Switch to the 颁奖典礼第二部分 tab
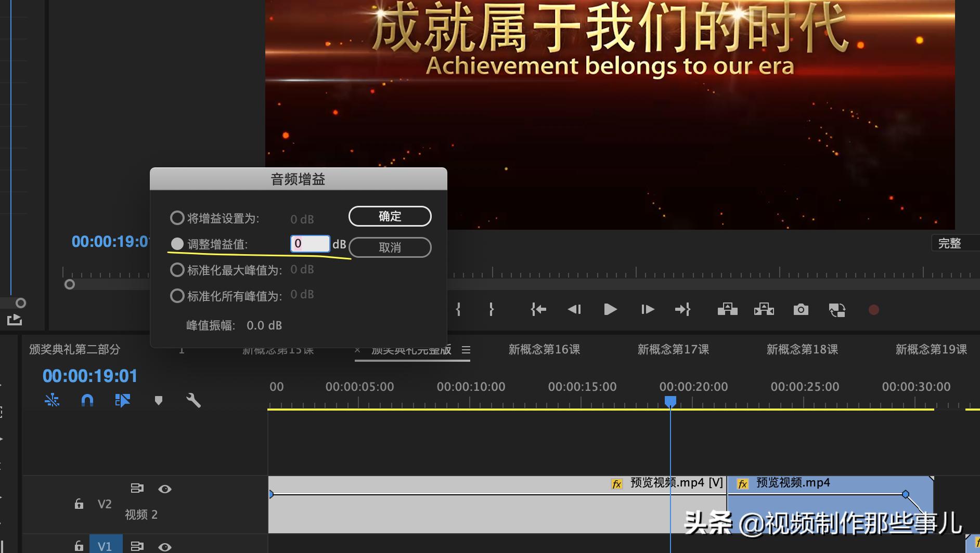 (x=74, y=349)
